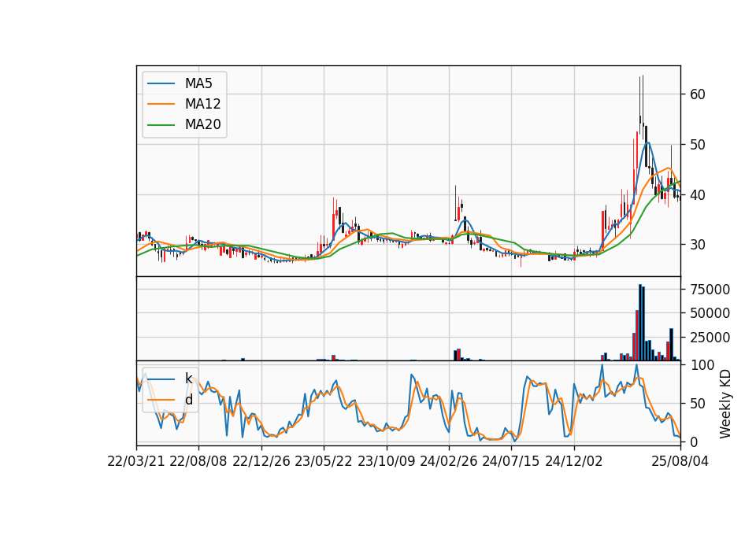Click the orange MA12 legend line
This screenshot has height=543, width=756.
161,104
